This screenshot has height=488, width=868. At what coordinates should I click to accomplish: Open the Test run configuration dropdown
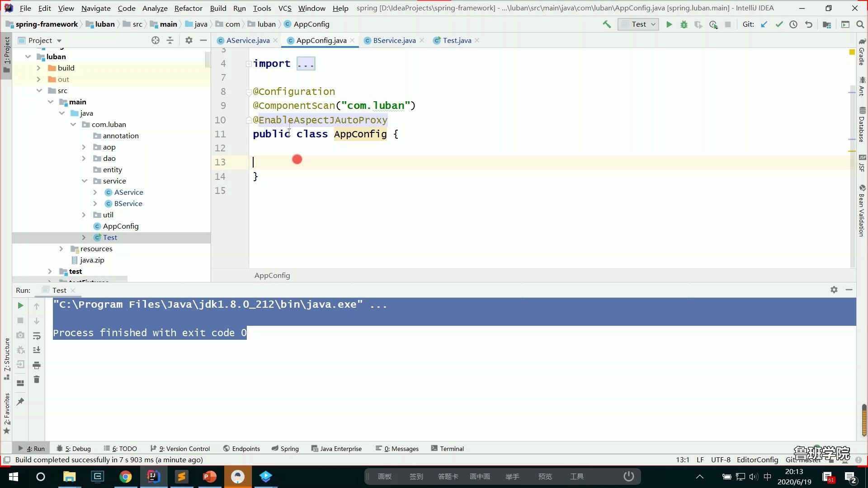tap(638, 24)
